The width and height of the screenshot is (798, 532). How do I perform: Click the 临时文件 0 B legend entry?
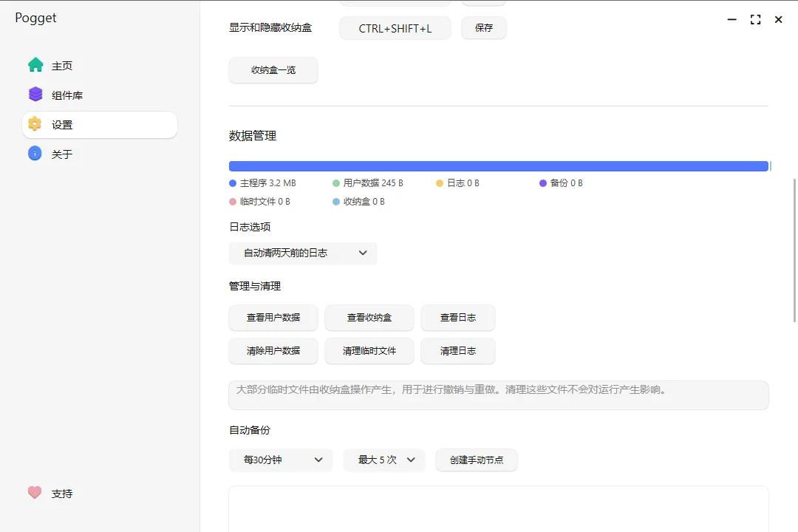(x=259, y=202)
